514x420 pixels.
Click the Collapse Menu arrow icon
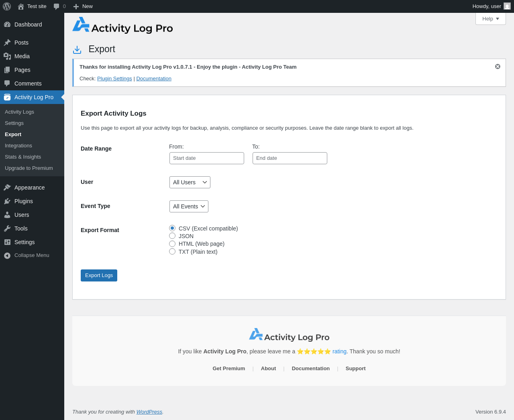coord(7,255)
